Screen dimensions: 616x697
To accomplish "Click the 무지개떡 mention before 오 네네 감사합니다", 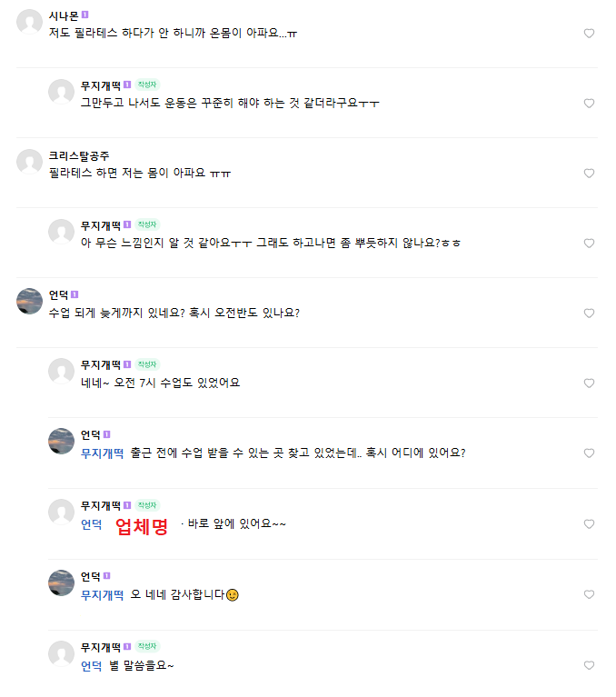I will point(102,595).
